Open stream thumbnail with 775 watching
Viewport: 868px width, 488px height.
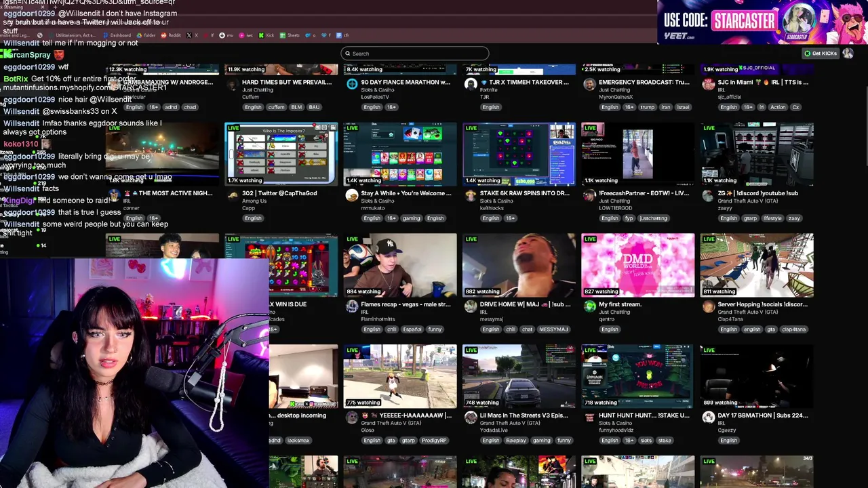point(400,376)
